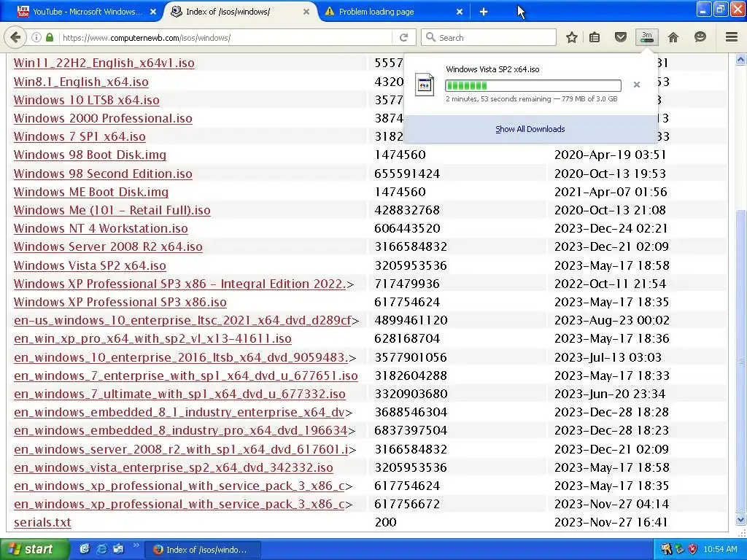The width and height of the screenshot is (747, 560).
Task: Click the taskbar clock 10:54 AM
Action: point(720,550)
